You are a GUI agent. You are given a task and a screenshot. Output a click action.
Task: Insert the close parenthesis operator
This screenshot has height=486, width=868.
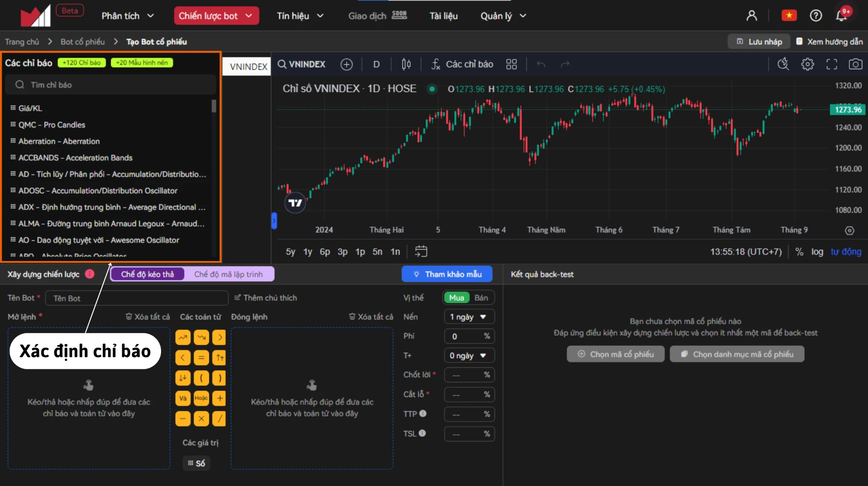[220, 378]
